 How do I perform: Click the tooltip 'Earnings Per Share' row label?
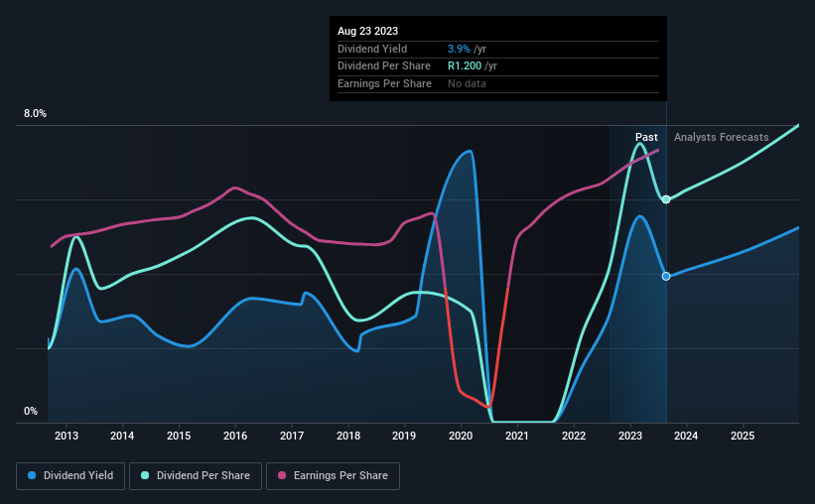pyautogui.click(x=384, y=83)
